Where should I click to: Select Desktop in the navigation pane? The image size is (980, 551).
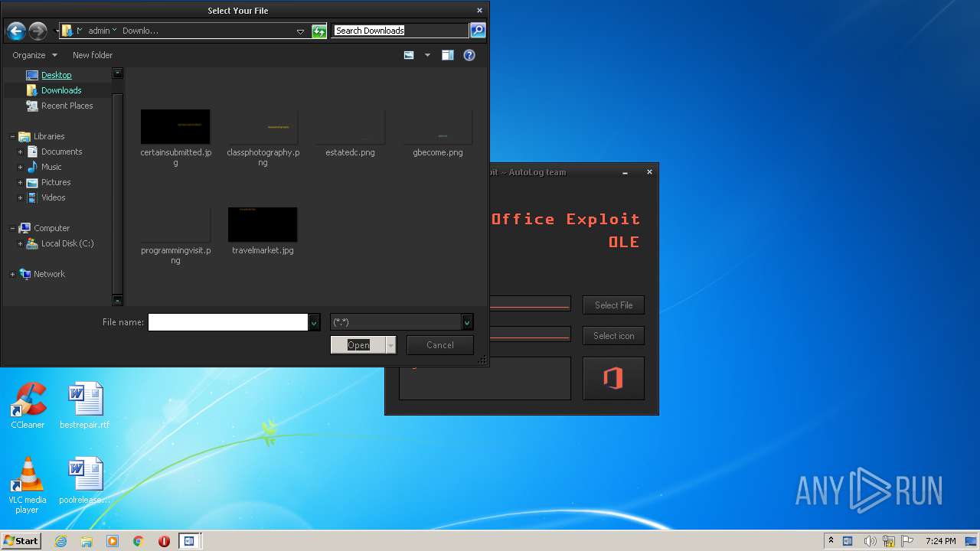tap(56, 75)
